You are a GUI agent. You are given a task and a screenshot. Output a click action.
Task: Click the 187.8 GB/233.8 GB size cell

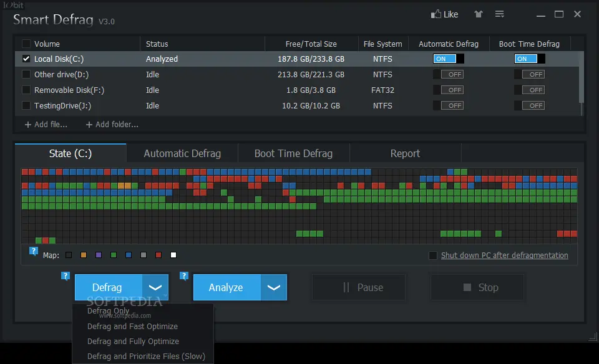click(x=311, y=59)
